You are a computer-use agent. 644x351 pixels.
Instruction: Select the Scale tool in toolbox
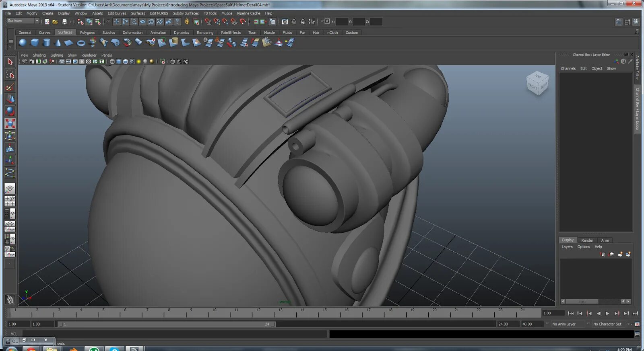tap(10, 123)
